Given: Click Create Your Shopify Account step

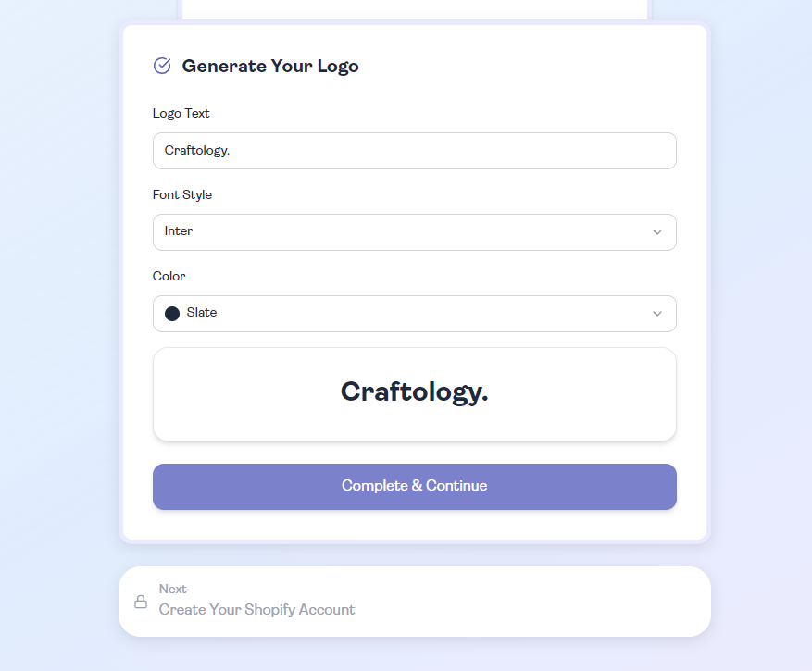Looking at the screenshot, I should tap(256, 609).
